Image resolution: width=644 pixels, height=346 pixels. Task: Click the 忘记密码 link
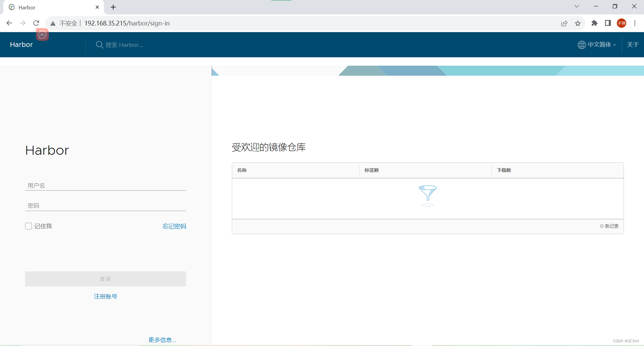(174, 226)
